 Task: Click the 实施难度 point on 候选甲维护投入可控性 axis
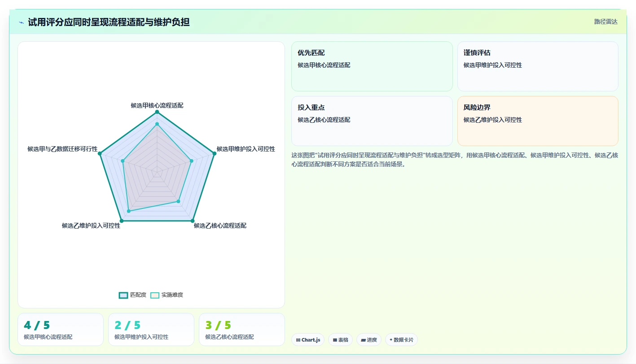pyautogui.click(x=192, y=161)
